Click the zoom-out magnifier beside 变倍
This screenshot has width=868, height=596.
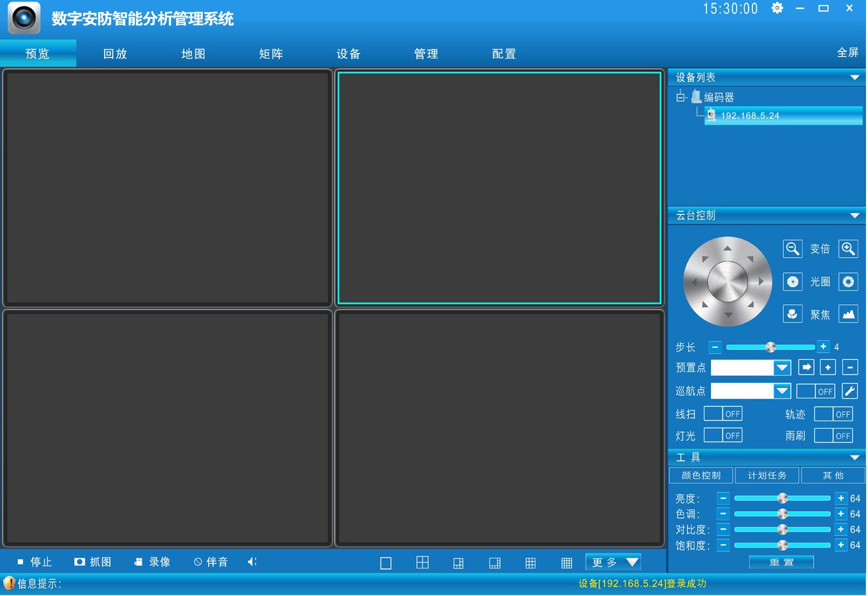[793, 249]
